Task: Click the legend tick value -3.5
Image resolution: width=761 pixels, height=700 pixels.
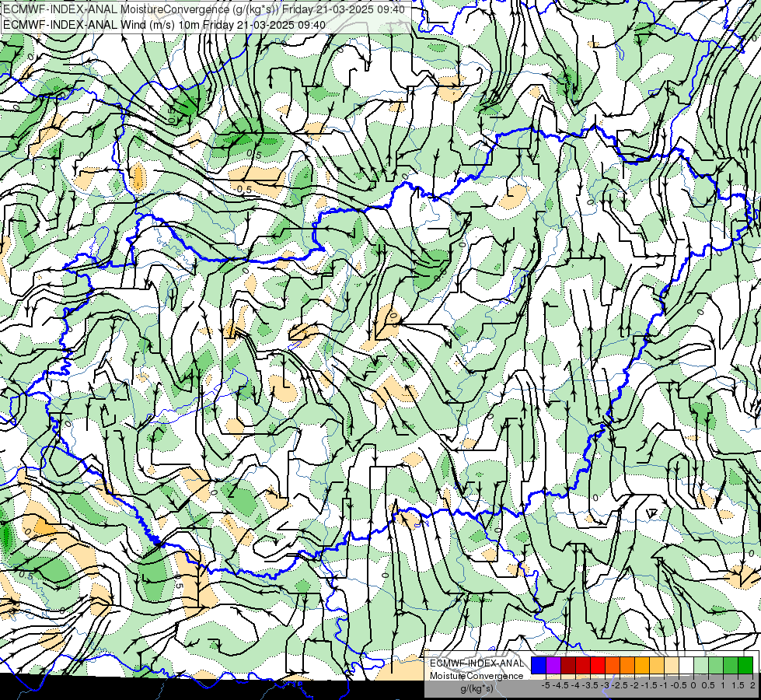Action: click(590, 685)
